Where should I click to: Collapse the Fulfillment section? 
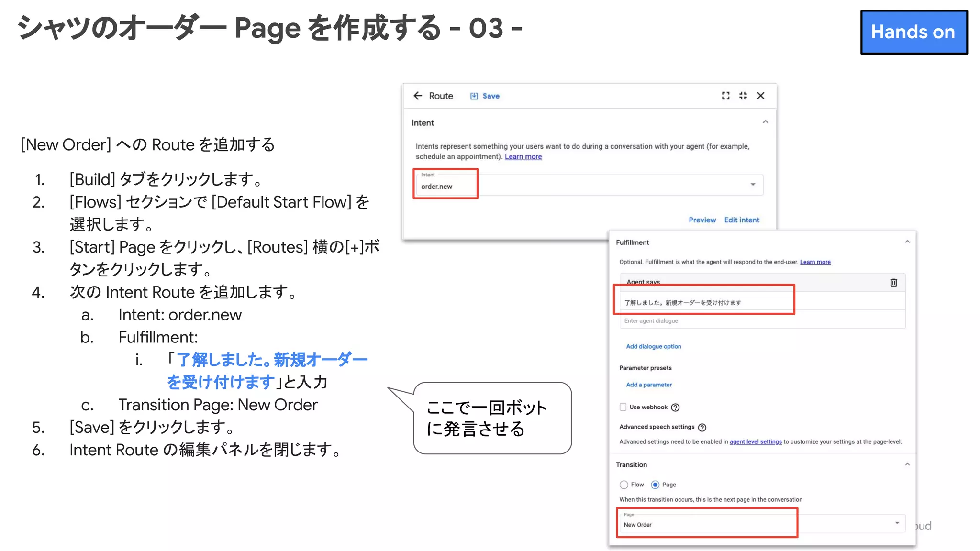pyautogui.click(x=907, y=242)
